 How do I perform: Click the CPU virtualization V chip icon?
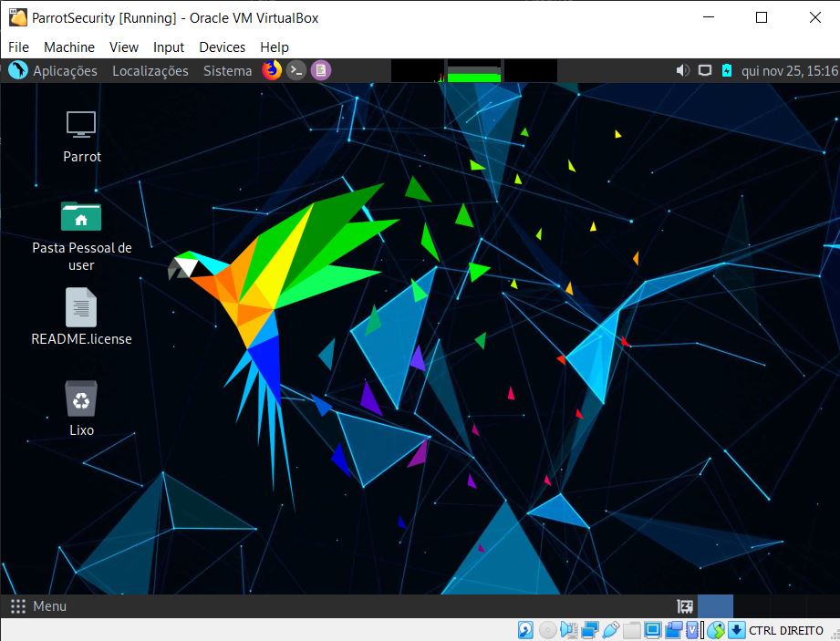click(692, 630)
